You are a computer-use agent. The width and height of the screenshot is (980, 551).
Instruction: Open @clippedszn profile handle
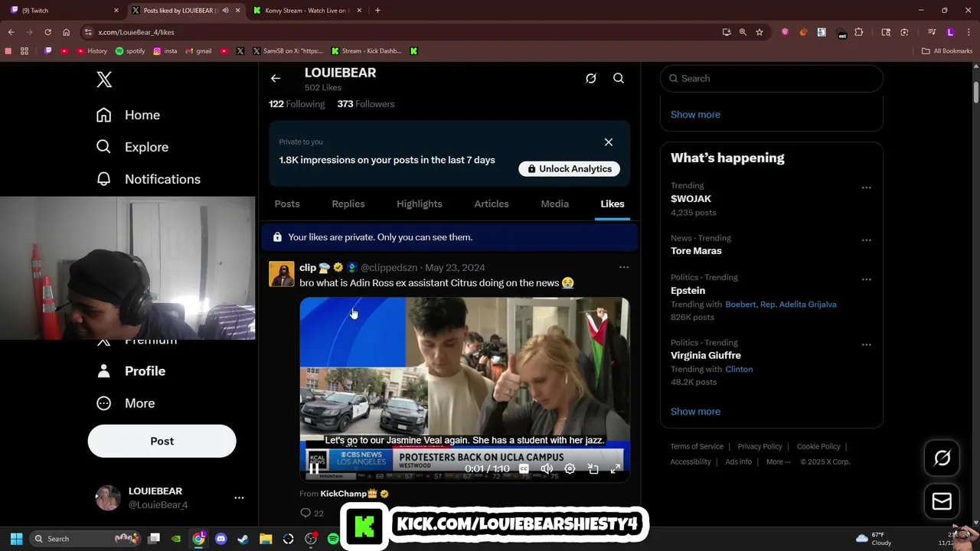pyautogui.click(x=389, y=268)
